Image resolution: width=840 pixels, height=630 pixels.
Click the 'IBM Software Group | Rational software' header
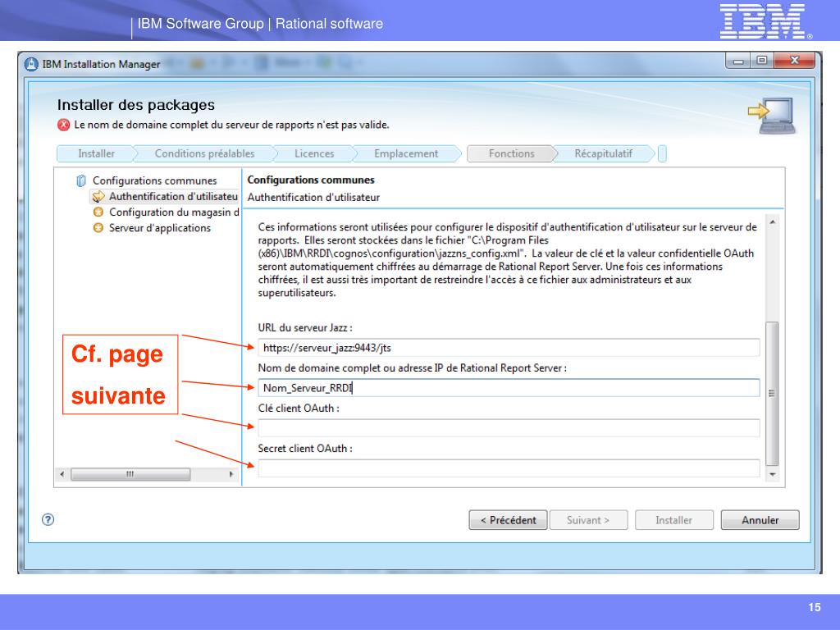260,24
